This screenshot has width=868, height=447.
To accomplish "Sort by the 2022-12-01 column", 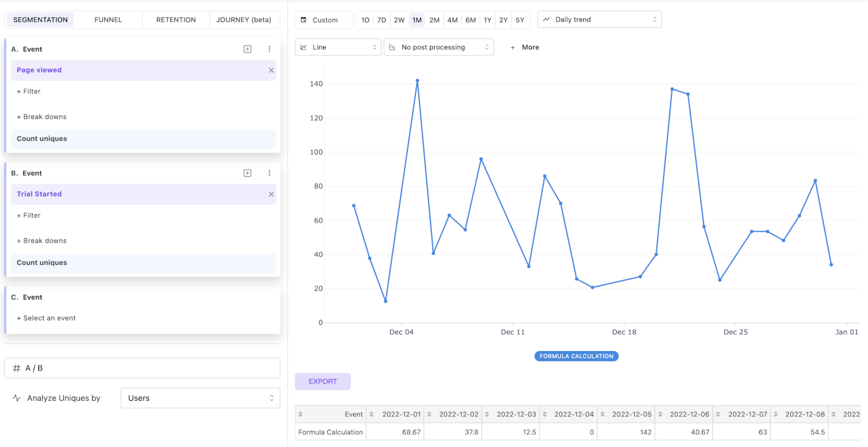I will (372, 414).
